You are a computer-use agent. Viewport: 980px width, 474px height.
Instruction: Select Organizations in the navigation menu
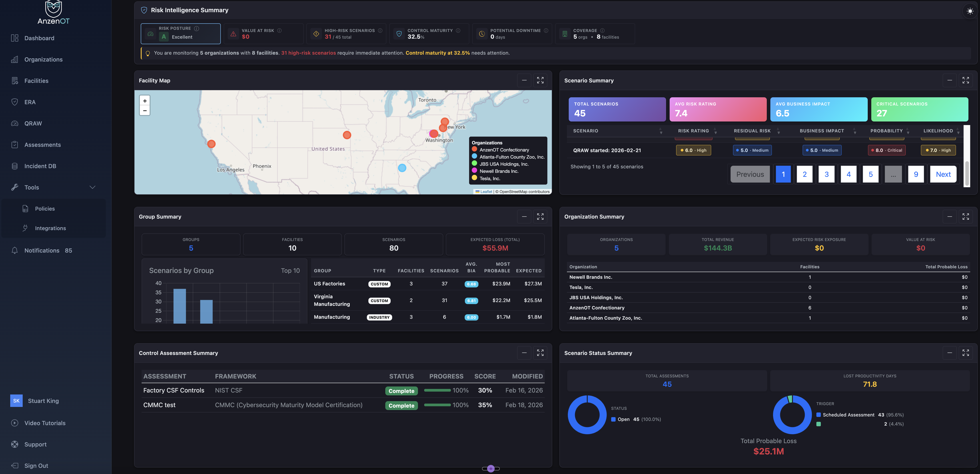tap(43, 59)
